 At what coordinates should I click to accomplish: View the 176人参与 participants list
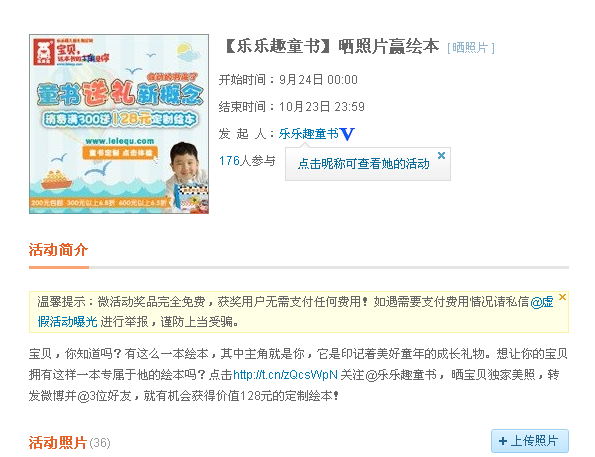(247, 161)
